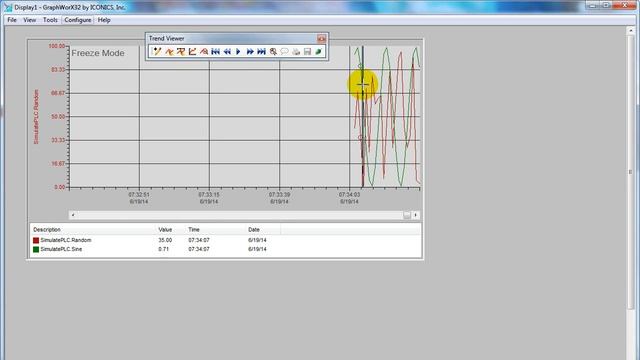The height and width of the screenshot is (360, 640).
Task: Open the View menu
Action: 29,20
